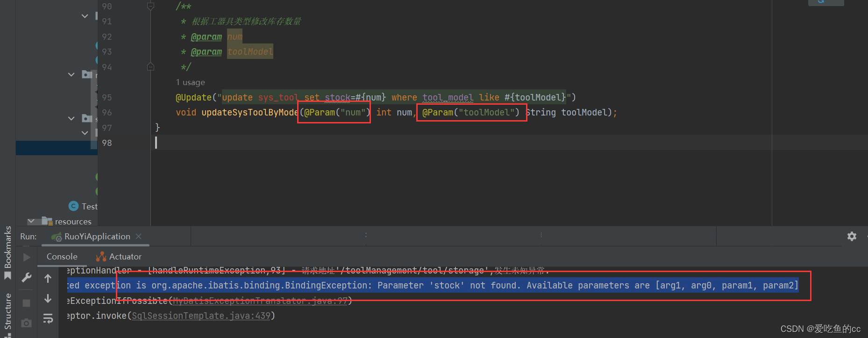Screen dimensions: 868x338
Task: Click the handleRuntimeException console line
Action: (308, 270)
